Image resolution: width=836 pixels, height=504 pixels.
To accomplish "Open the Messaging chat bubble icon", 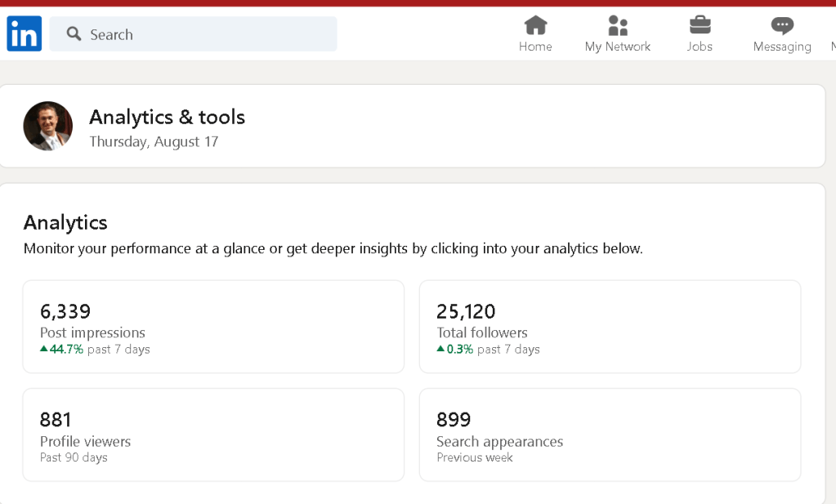I will 782,25.
